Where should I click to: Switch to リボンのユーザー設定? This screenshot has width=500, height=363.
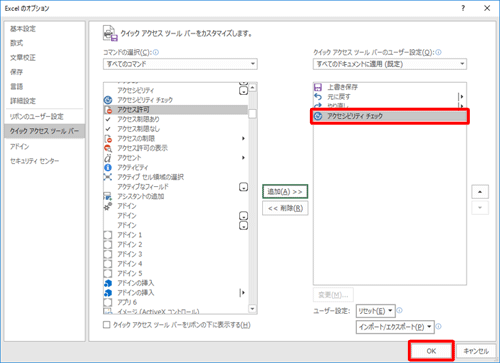tap(37, 117)
